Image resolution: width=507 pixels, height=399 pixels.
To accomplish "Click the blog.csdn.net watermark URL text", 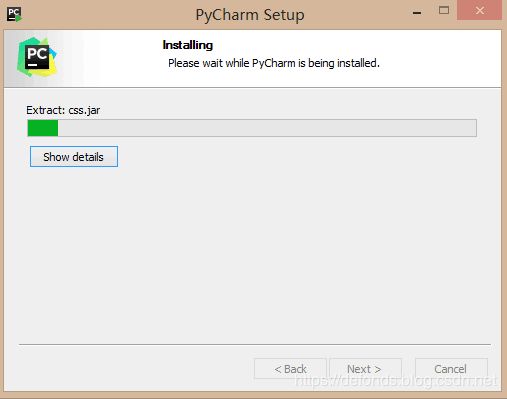I will 396,380.
